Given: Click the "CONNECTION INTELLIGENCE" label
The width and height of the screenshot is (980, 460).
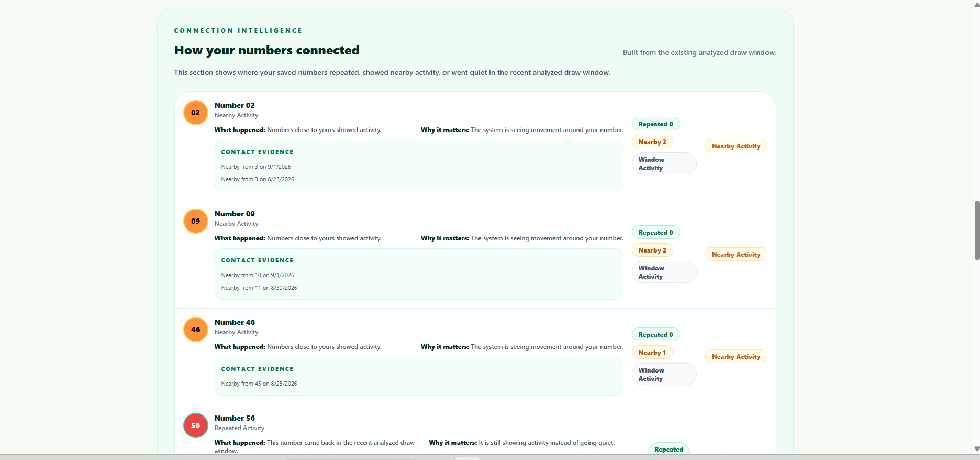Looking at the screenshot, I should pos(238,31).
